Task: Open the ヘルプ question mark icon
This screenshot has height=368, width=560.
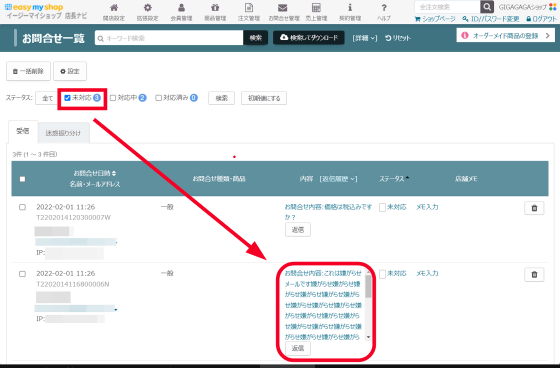Action: click(384, 8)
